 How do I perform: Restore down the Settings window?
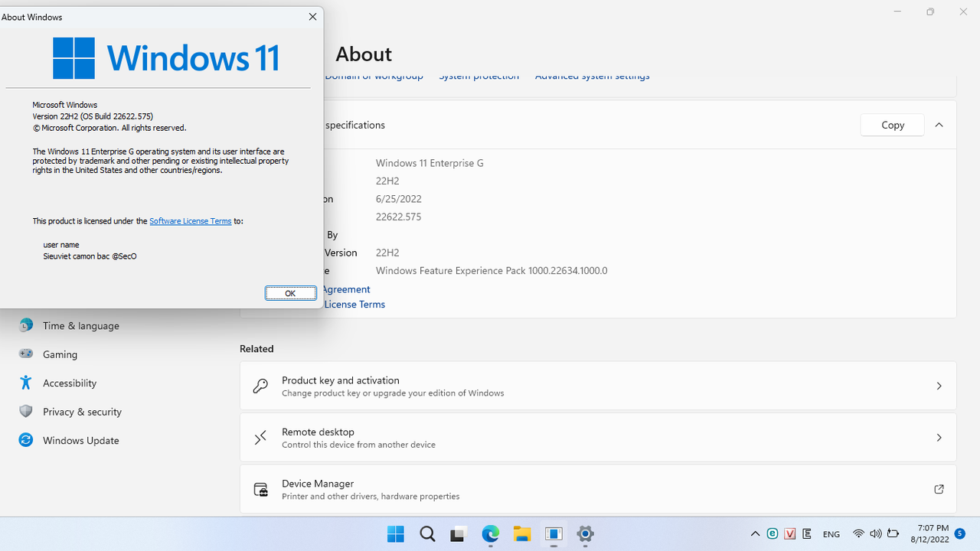point(930,11)
